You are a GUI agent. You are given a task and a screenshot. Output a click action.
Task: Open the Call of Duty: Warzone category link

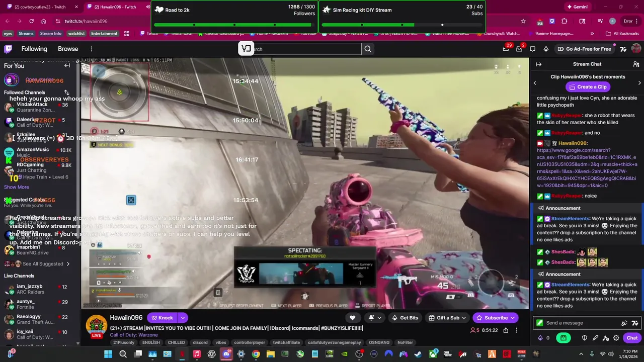134,335
